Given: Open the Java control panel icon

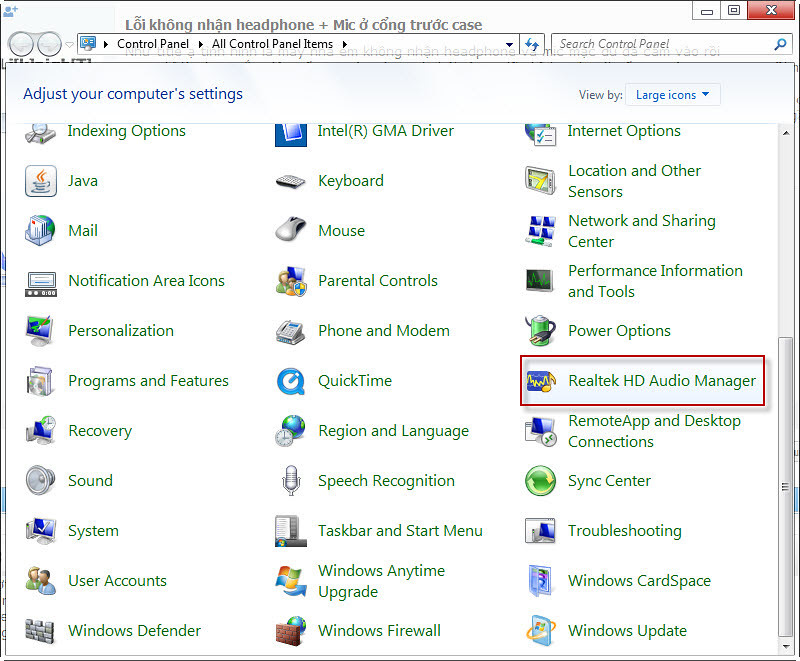Looking at the screenshot, I should coord(40,181).
